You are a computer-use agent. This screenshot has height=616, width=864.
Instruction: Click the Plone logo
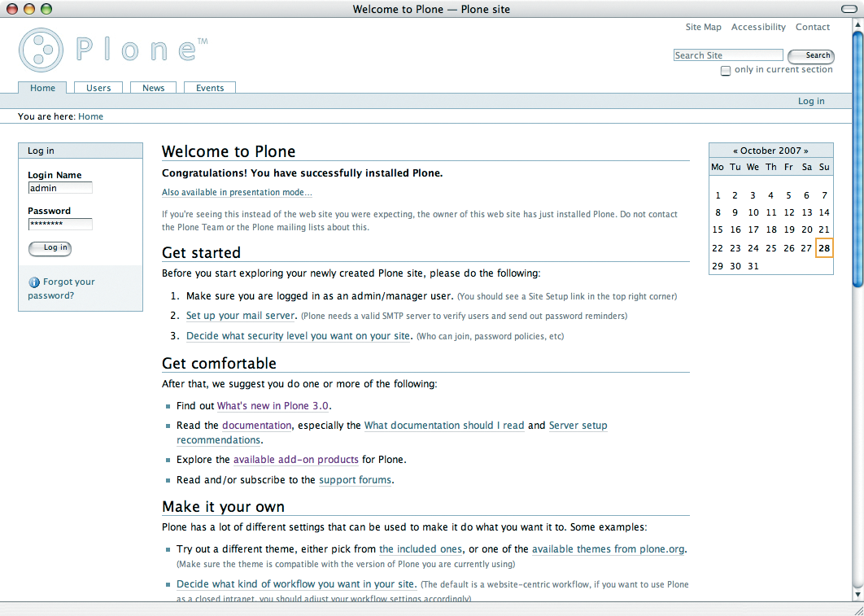coord(113,50)
